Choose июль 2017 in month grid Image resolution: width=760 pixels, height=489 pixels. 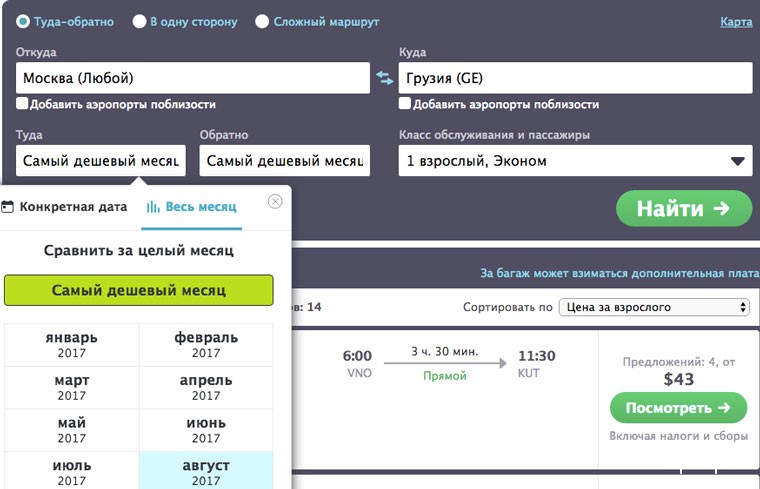coord(72,471)
